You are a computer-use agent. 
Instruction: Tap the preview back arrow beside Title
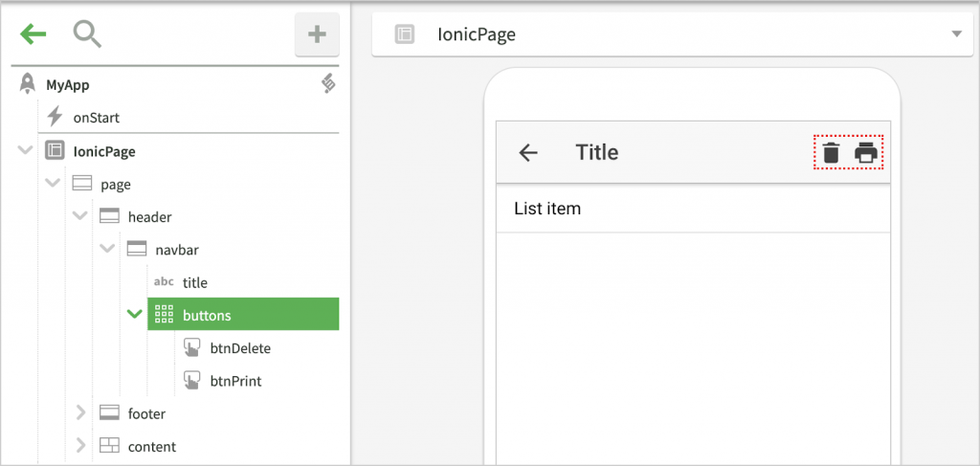click(x=528, y=152)
